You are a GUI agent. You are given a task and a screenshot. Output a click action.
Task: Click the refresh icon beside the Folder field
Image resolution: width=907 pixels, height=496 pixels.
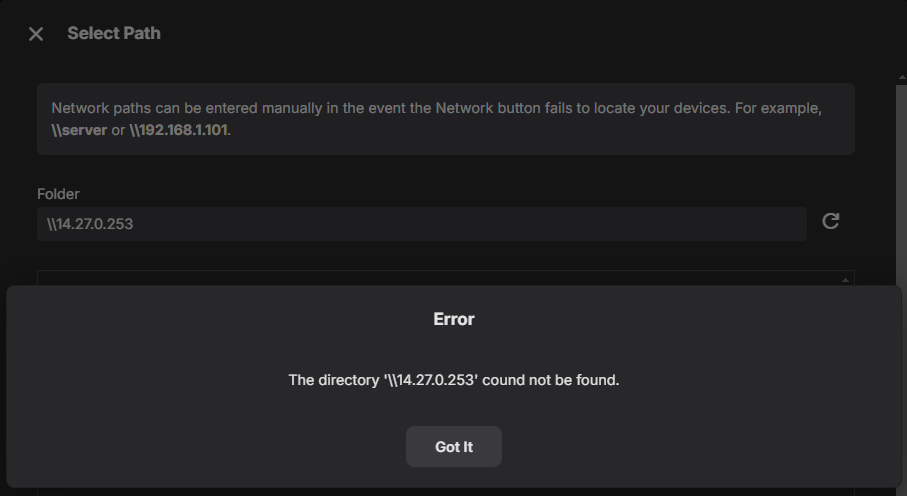pyautogui.click(x=831, y=221)
